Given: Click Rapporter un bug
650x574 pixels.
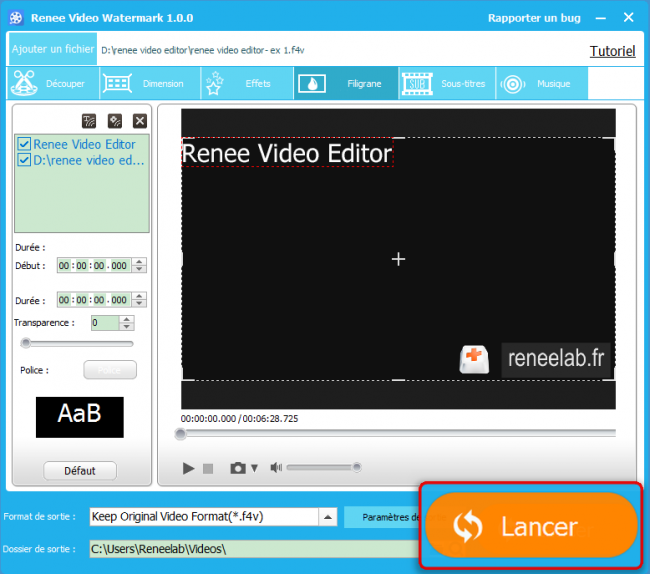Looking at the screenshot, I should (534, 18).
